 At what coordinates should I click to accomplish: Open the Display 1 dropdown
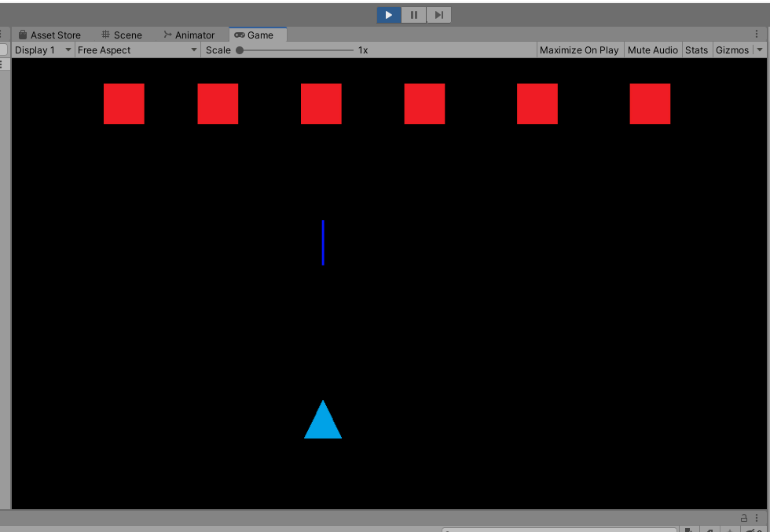pos(43,50)
